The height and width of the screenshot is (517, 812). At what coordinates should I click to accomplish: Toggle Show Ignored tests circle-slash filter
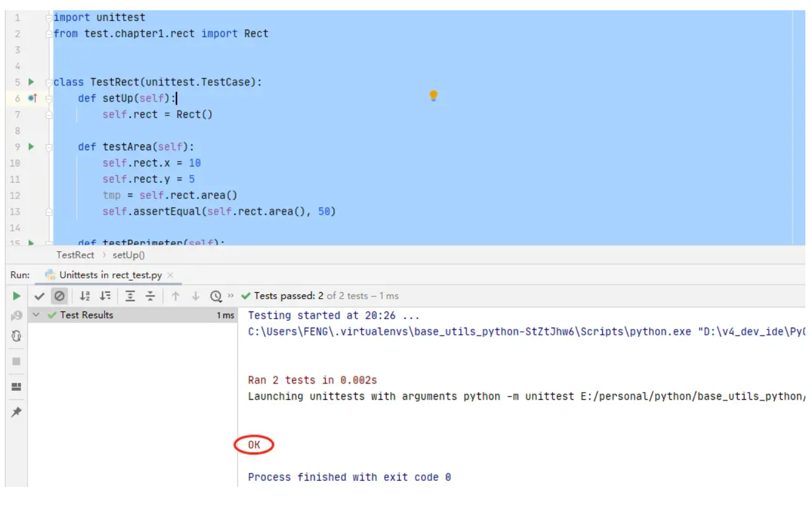point(59,296)
